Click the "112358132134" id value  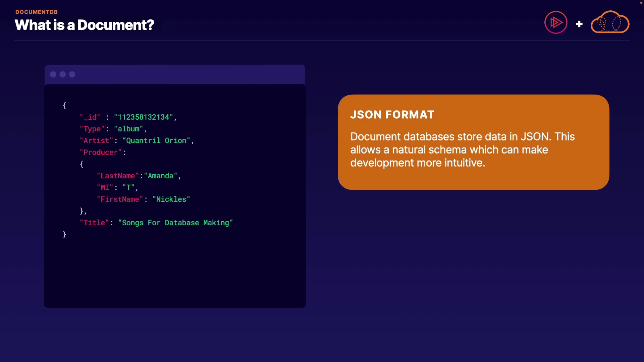coord(143,117)
